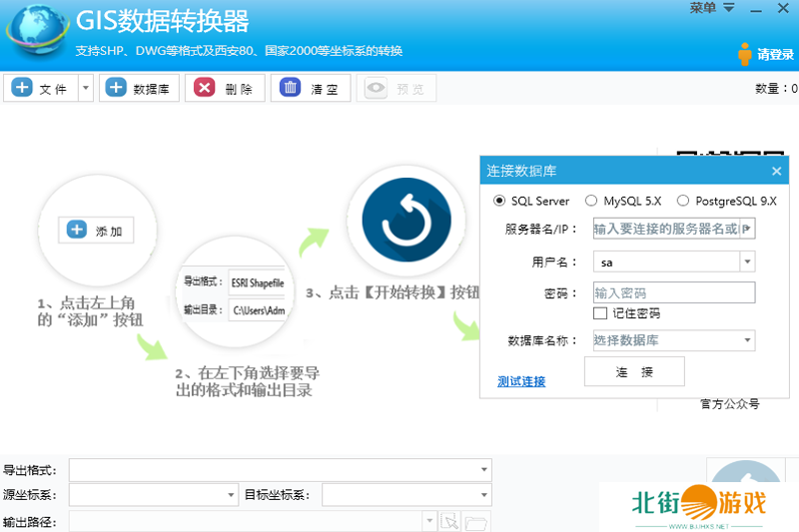Expand the 文件 button dropdown arrow

click(x=85, y=89)
